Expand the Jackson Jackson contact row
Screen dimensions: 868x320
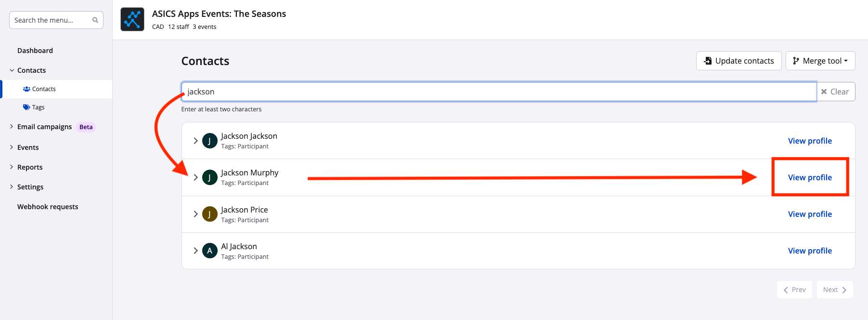pos(195,141)
